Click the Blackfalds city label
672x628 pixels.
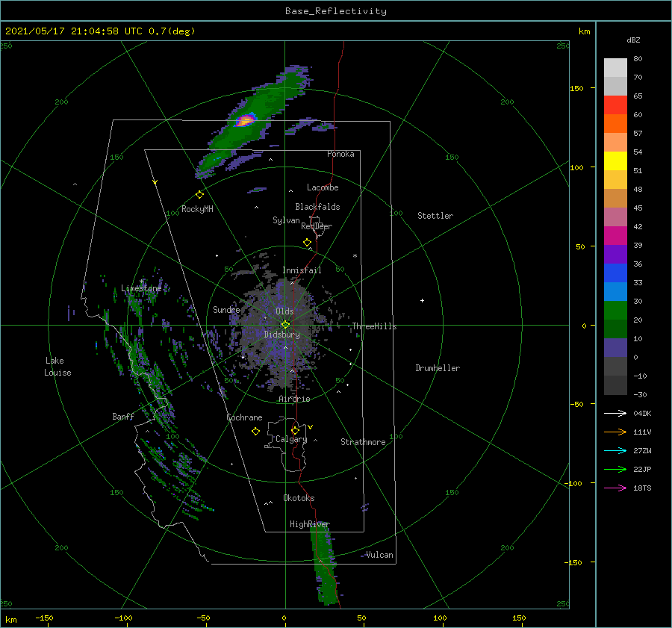[317, 207]
